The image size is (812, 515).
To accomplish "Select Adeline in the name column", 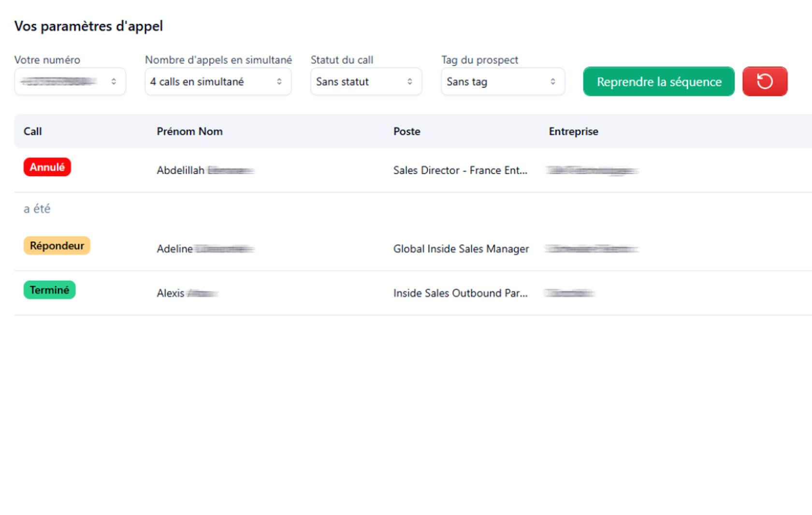I will point(174,249).
